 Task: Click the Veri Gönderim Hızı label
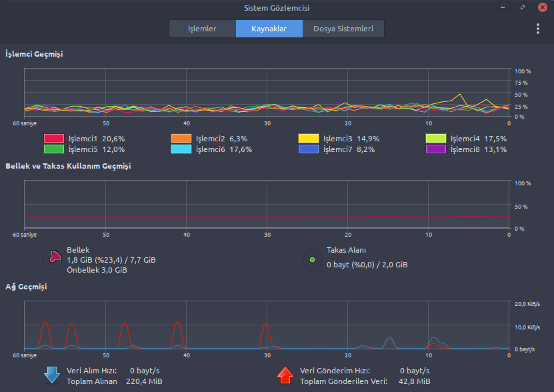pos(335,371)
